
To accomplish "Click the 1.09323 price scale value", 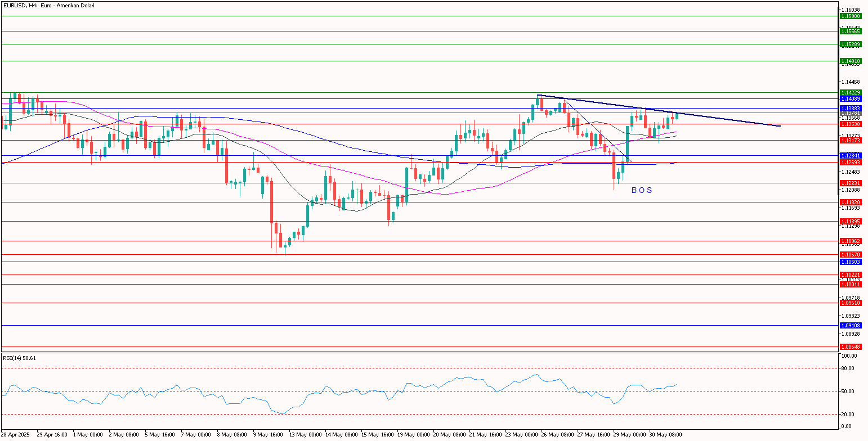I will pyautogui.click(x=851, y=316).
